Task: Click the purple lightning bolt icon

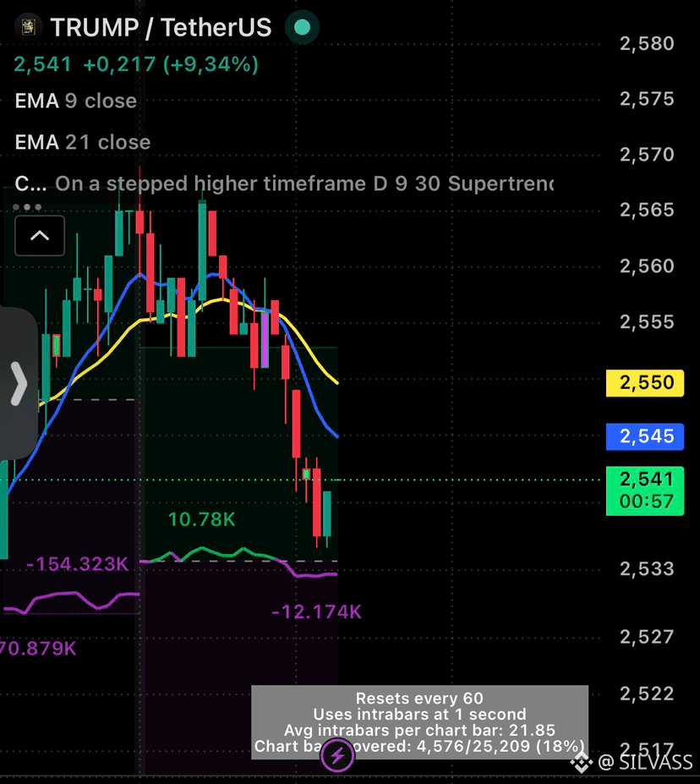Action: point(337,755)
